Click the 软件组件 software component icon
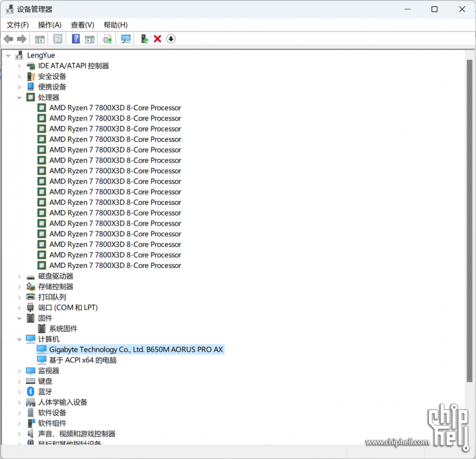 pos(31,423)
